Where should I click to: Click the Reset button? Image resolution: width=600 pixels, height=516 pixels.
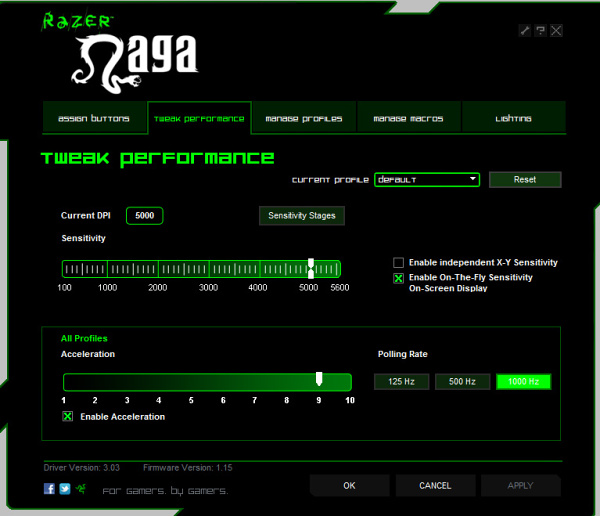tap(525, 180)
